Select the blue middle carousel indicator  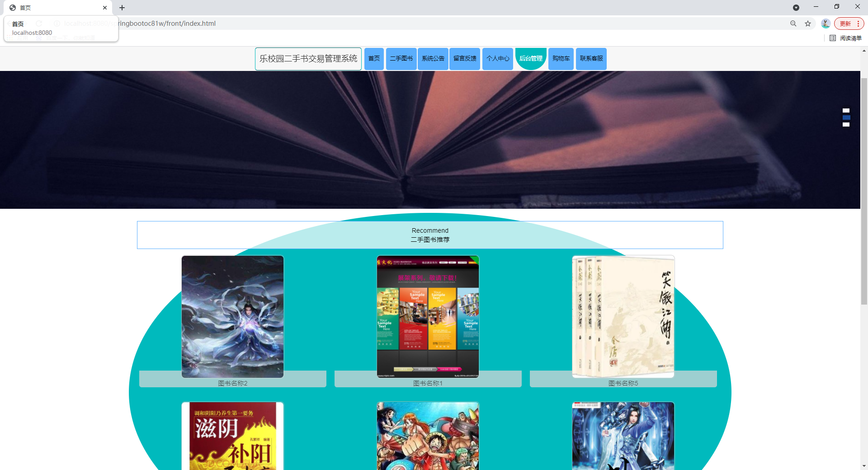846,117
